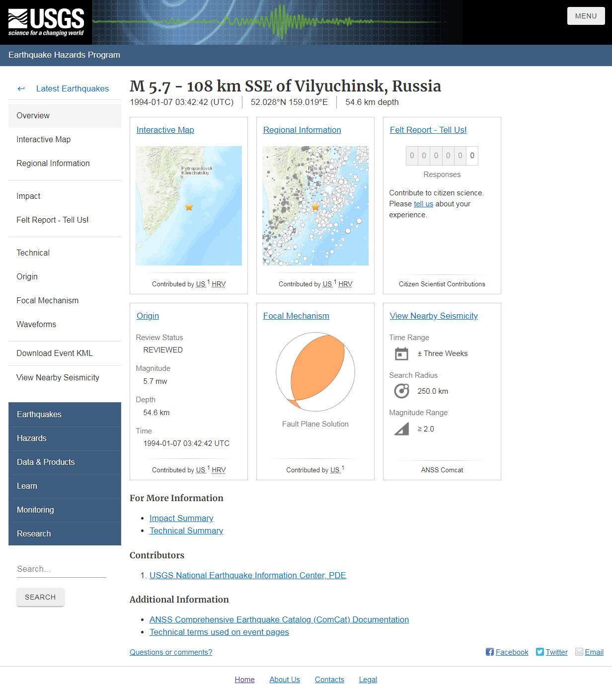Screen dimensions: 612x700
Task: Open Regional Information card title link
Action: click(x=302, y=130)
